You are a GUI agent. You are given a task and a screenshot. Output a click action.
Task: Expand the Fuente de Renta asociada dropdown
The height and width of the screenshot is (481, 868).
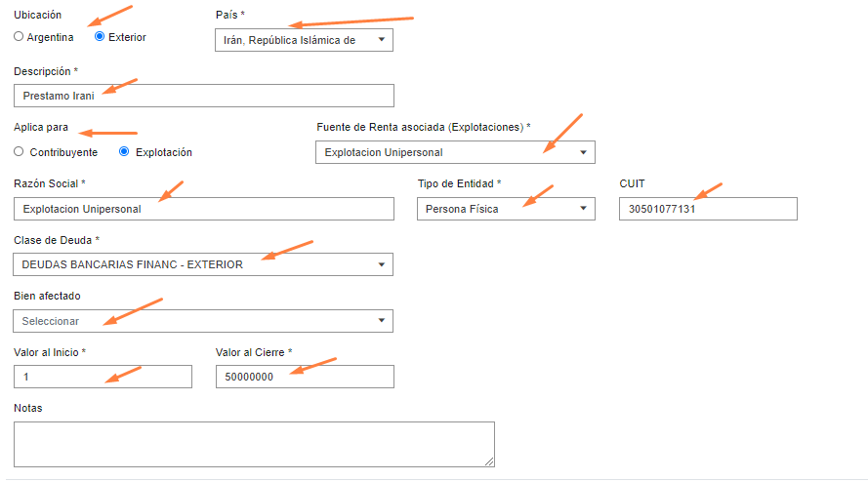455,152
